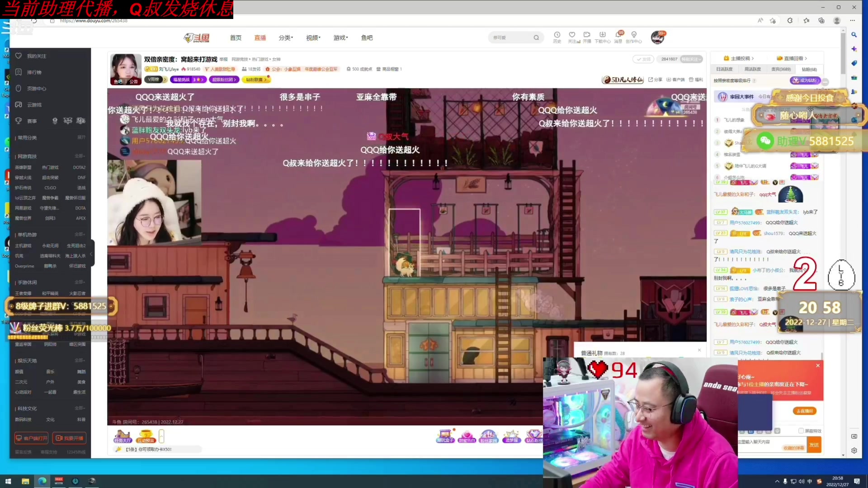The width and height of the screenshot is (868, 488).
Task: Expand the 视频 navigation dropdown
Action: coord(313,38)
